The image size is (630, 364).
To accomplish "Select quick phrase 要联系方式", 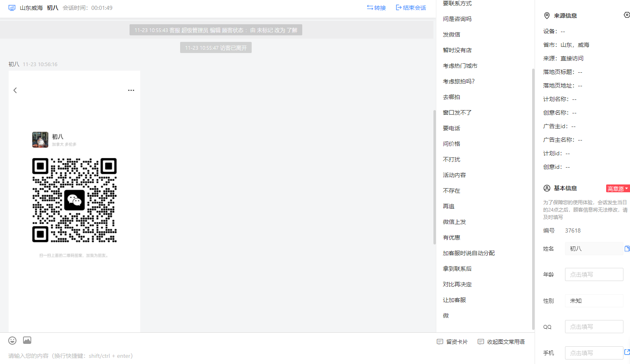I will [x=457, y=3].
